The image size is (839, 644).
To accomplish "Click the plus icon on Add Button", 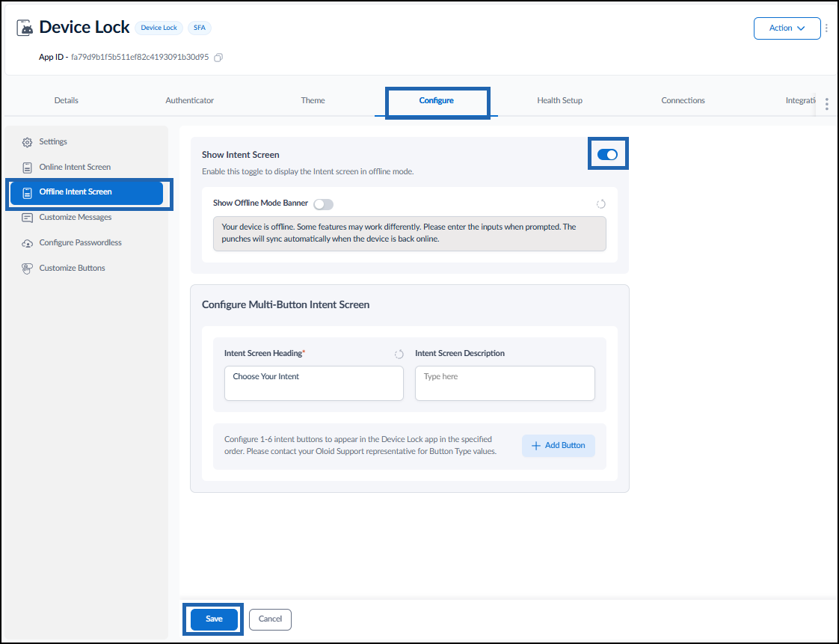I will [535, 445].
